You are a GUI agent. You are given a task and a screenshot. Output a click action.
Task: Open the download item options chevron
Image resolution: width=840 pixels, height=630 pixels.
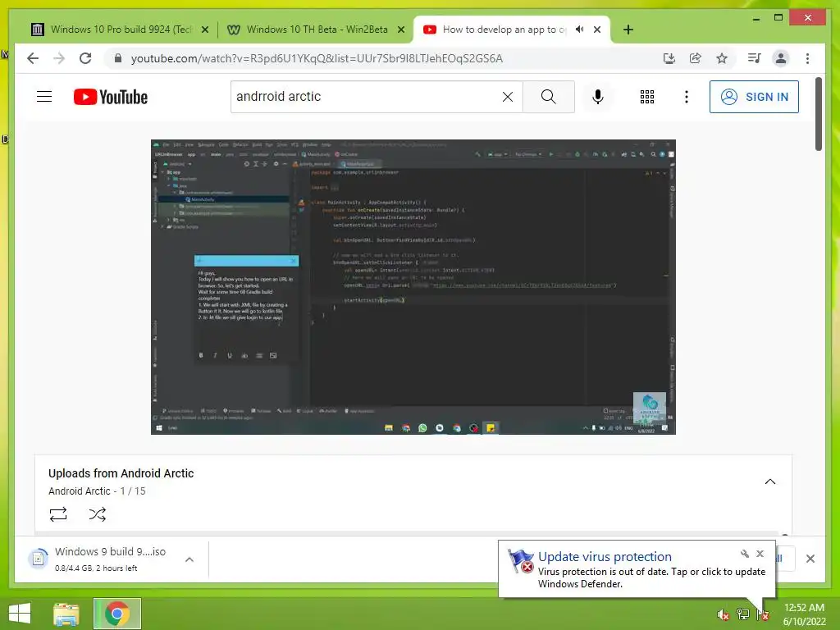(189, 559)
